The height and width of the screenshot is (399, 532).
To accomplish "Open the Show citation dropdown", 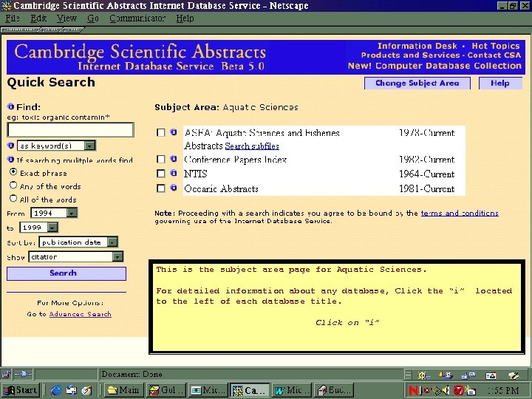I will click(75, 257).
